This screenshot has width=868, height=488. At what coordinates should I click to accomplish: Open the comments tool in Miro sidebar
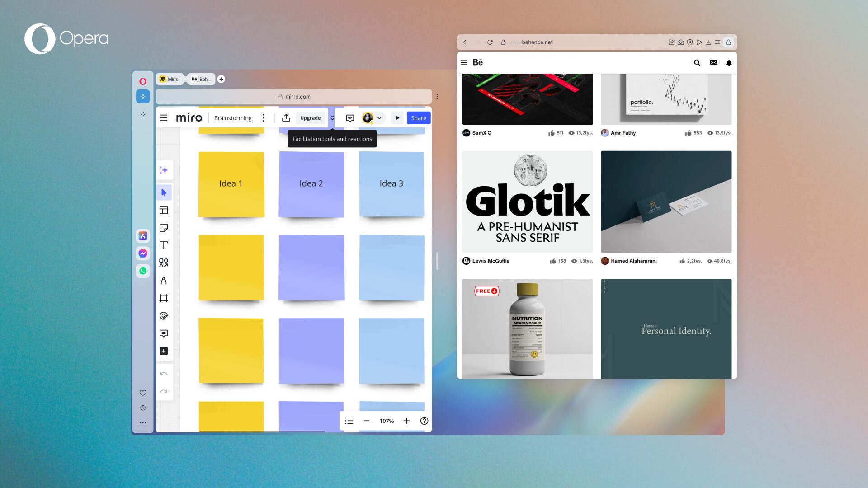pos(164,333)
